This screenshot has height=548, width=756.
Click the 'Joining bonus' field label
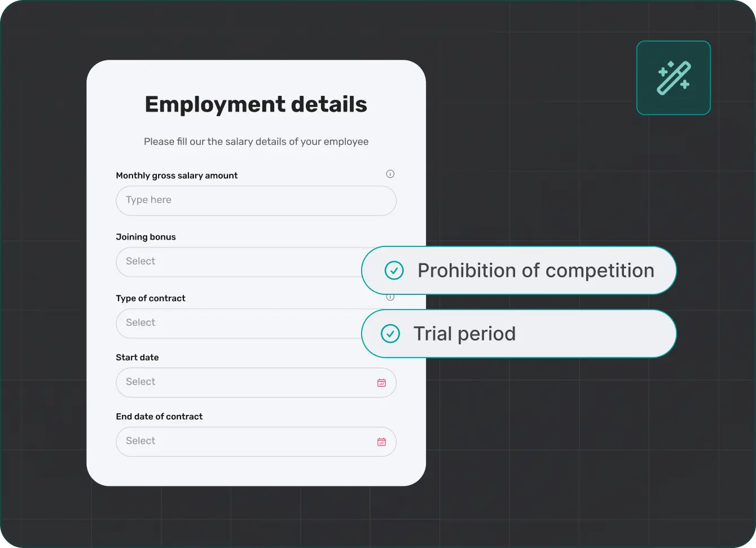[146, 237]
